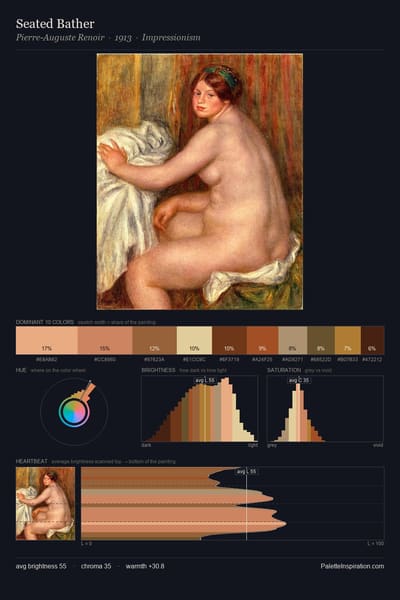This screenshot has height=600, width=400.
Task: Open the PaletteInspiration.com link
Action: (x=352, y=566)
